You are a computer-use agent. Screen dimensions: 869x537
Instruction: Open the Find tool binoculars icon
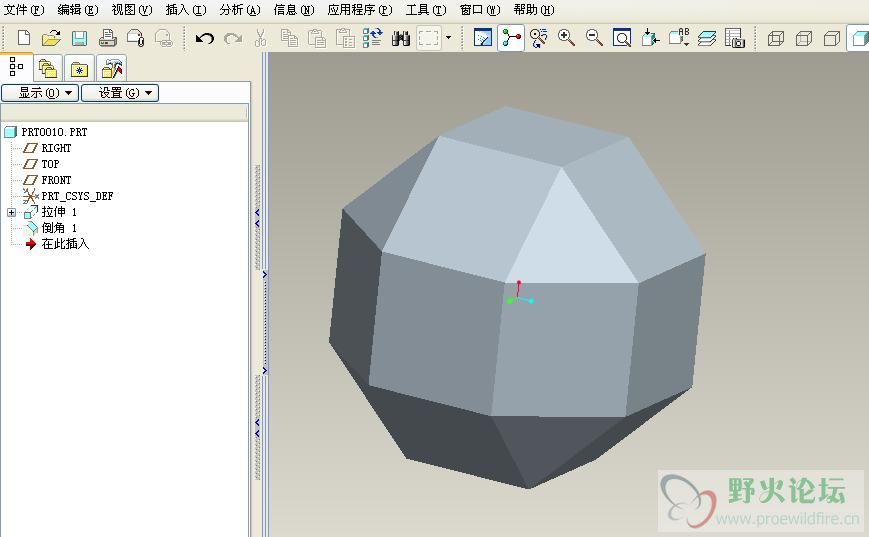point(401,38)
